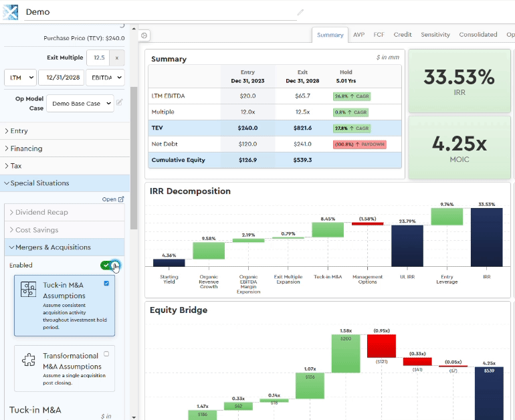The width and height of the screenshot is (515, 420).
Task: Click the Transformational M&A puzzle piece icon
Action: [x=28, y=360]
